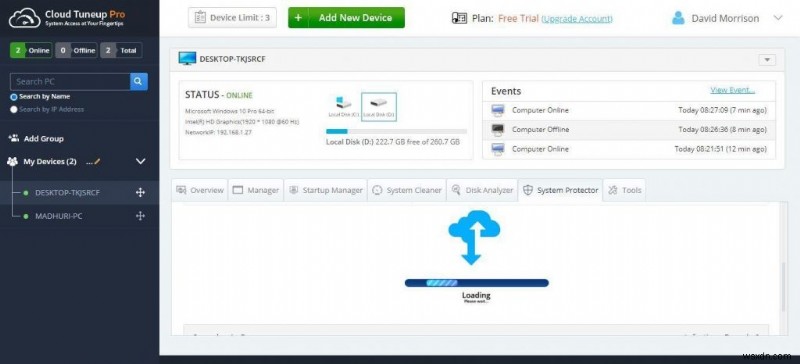This screenshot has width=800, height=364.
Task: Click the plus icon on Add New Device
Action: pyautogui.click(x=298, y=18)
